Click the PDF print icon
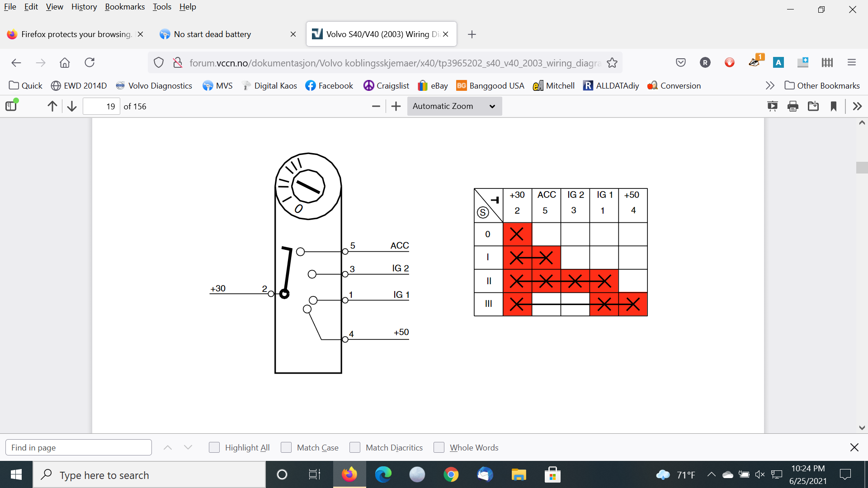 793,106
